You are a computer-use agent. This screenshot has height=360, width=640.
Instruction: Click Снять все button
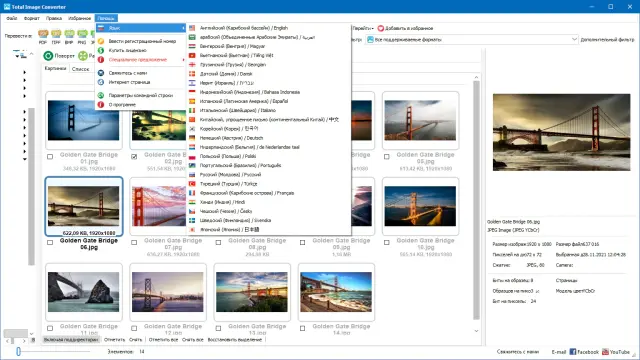coord(192,340)
